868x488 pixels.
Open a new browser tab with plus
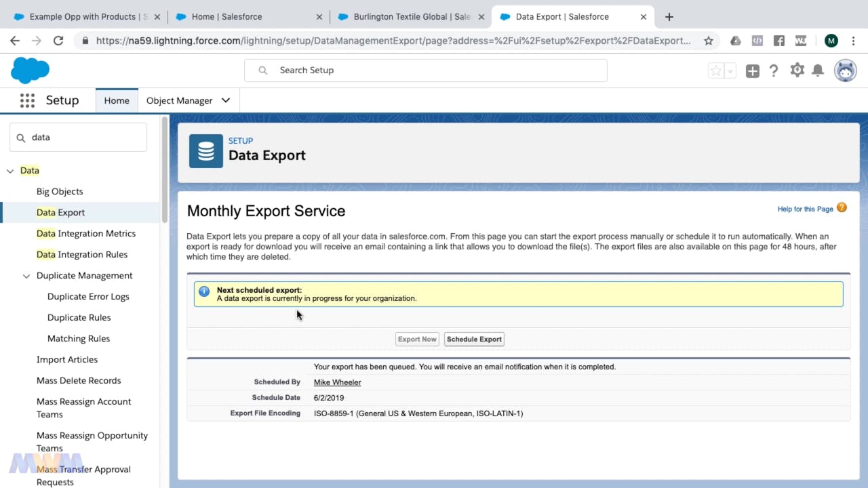pos(669,16)
